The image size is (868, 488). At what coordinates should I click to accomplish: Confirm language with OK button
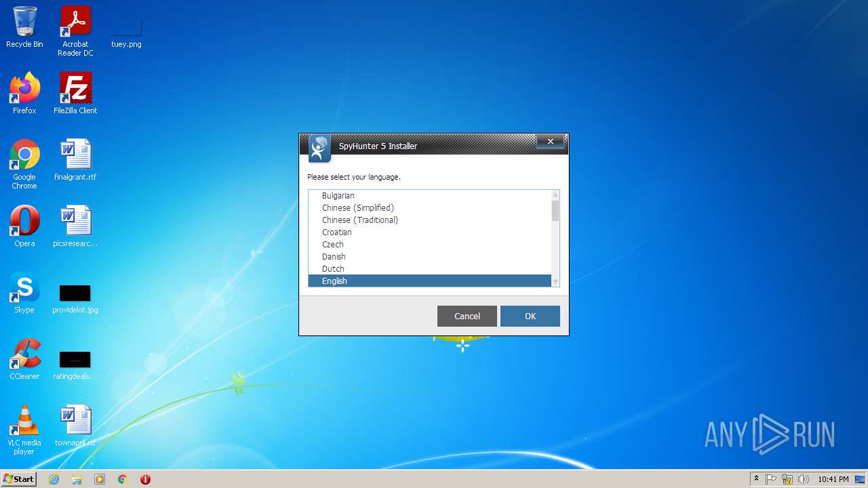click(x=530, y=316)
